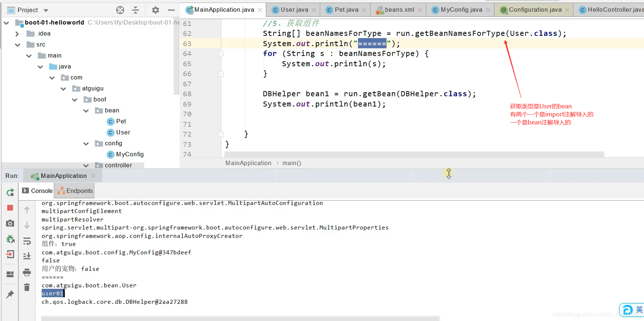Expand the .idea folder
This screenshot has height=321, width=644.
point(17,34)
